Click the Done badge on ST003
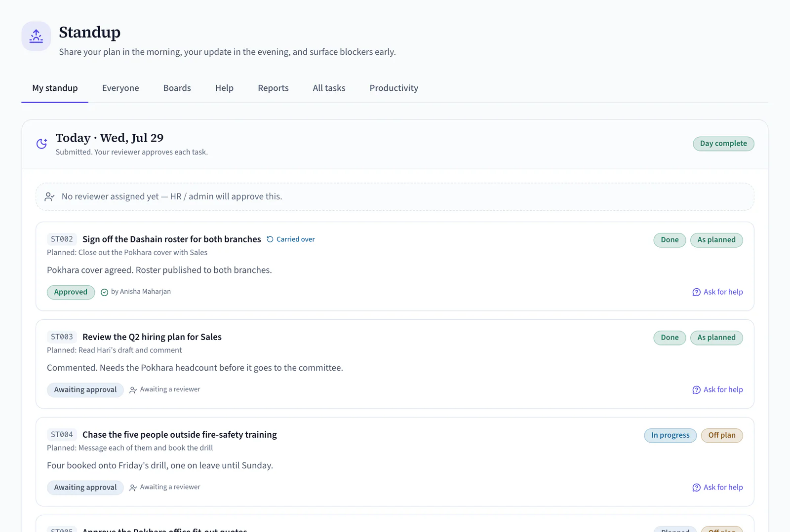Screen dimensions: 790x532 click(670, 338)
